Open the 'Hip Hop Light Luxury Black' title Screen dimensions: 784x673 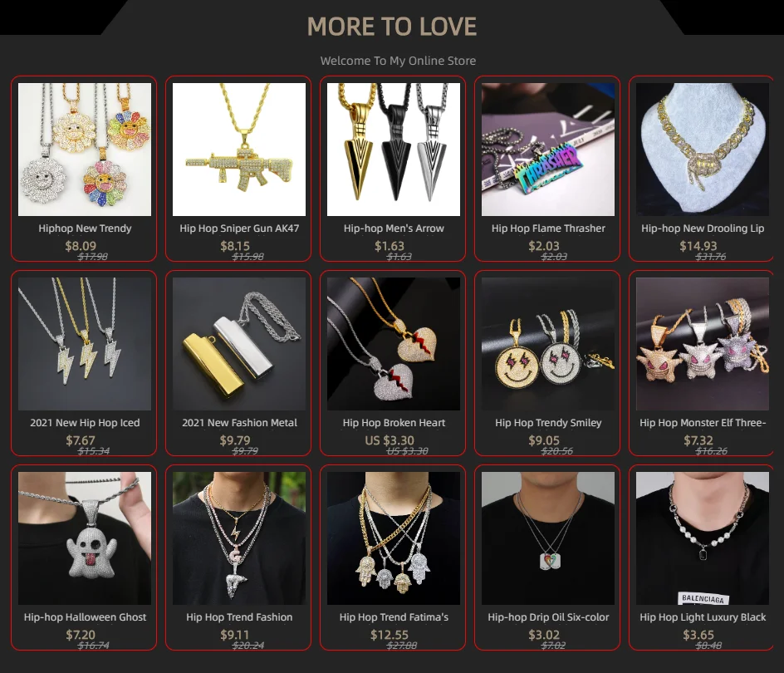(x=703, y=617)
